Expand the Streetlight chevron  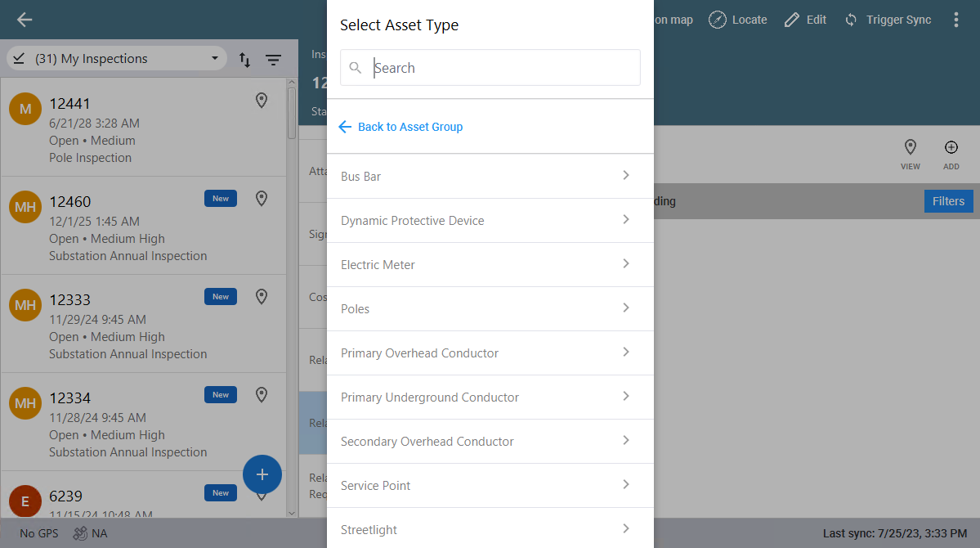pos(625,528)
